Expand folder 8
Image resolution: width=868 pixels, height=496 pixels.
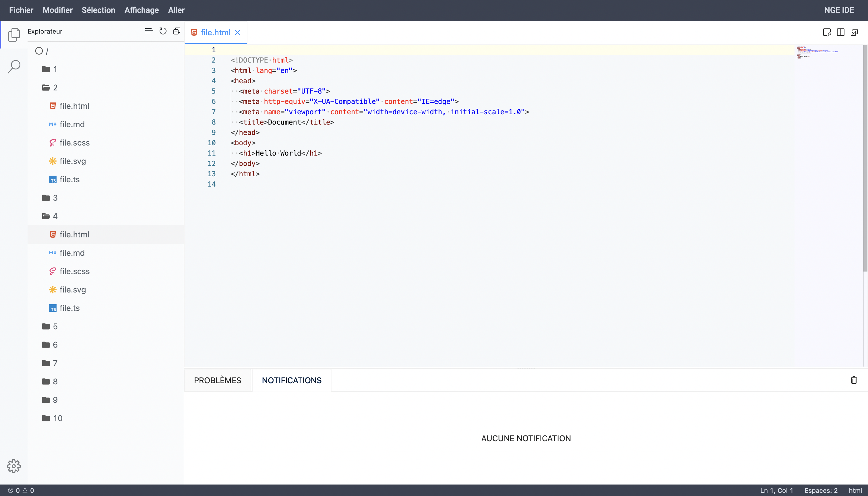click(106, 381)
